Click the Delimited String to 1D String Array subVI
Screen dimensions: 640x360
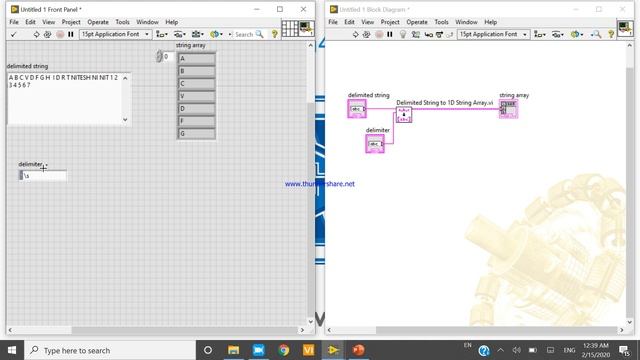(x=404, y=115)
